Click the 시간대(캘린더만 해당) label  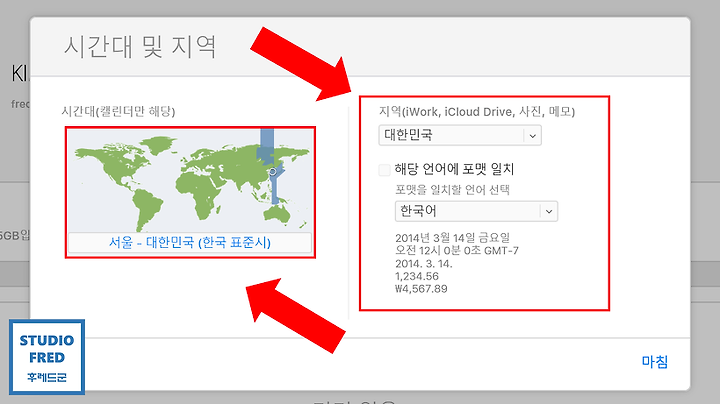click(118, 112)
